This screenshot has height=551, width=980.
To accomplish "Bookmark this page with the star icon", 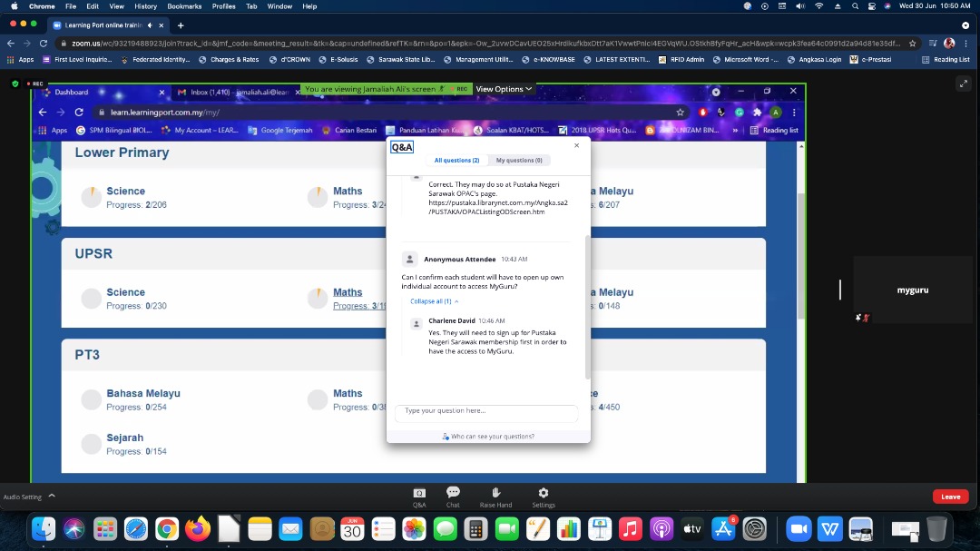I will [913, 44].
